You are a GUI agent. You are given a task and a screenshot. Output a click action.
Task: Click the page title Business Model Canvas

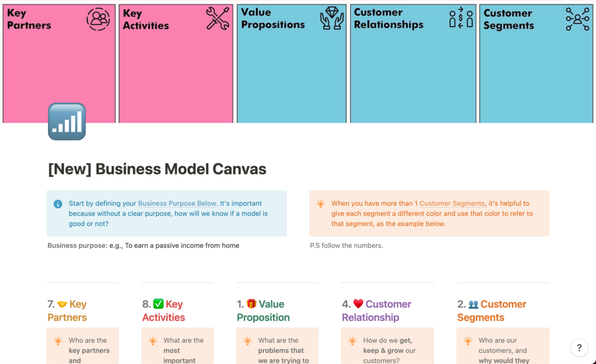click(157, 169)
